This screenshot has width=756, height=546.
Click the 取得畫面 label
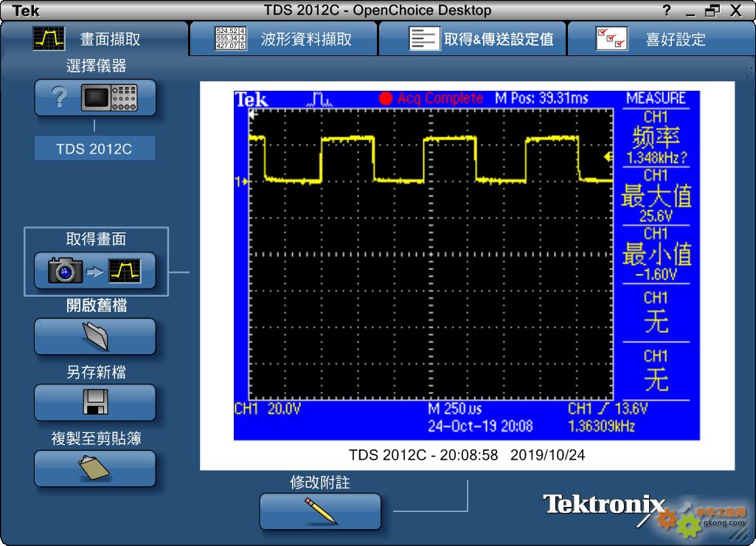pos(96,239)
